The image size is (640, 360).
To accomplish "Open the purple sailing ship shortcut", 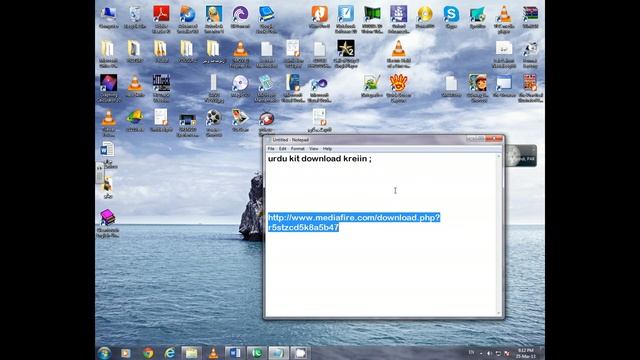I will point(398,18).
